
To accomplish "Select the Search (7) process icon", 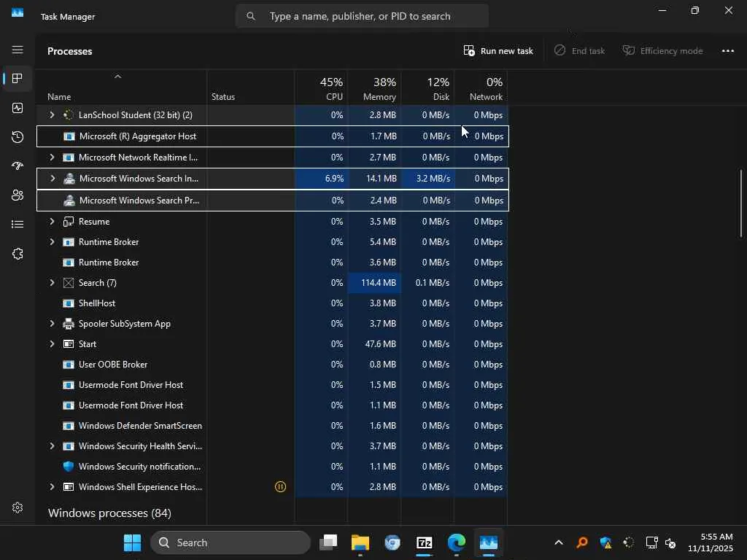I will click(x=69, y=283).
